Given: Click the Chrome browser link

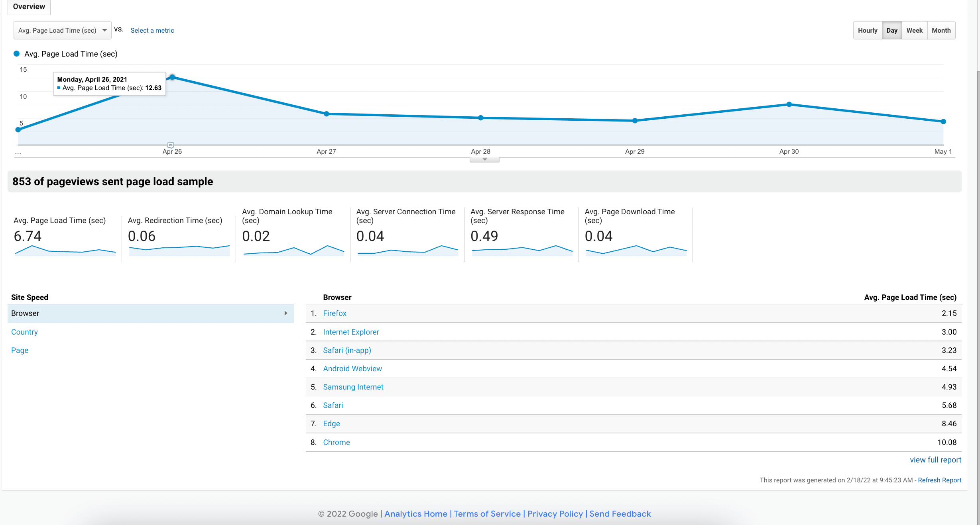Looking at the screenshot, I should pyautogui.click(x=336, y=442).
